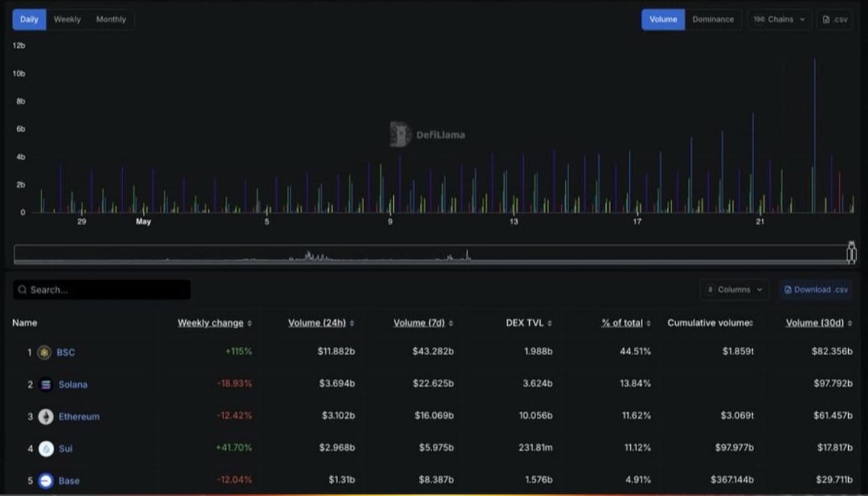The height and width of the screenshot is (496, 868).
Task: Click the magnifier icon in search box
Action: 22,289
